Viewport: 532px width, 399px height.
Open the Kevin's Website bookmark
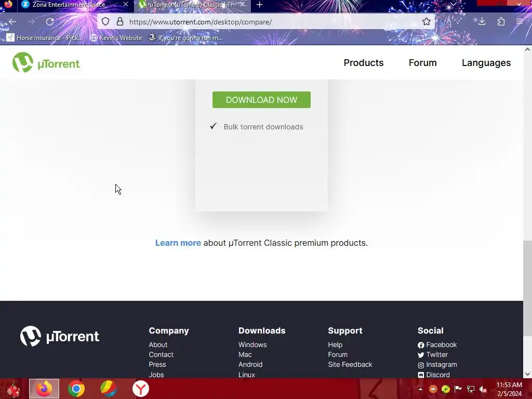[116, 37]
